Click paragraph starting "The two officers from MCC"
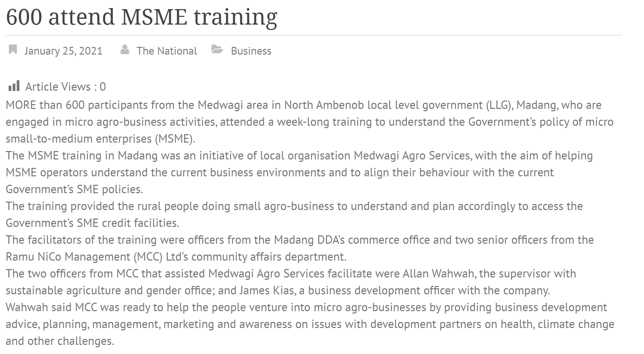 291,282
